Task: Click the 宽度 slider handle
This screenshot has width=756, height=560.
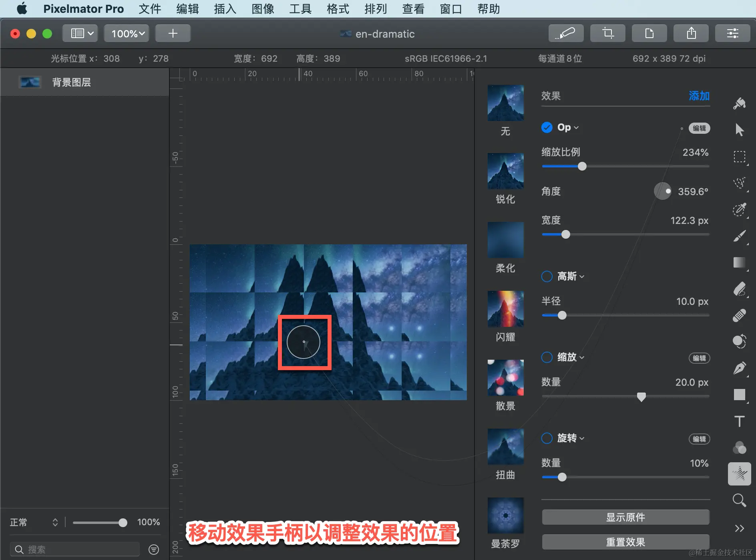Action: click(565, 234)
